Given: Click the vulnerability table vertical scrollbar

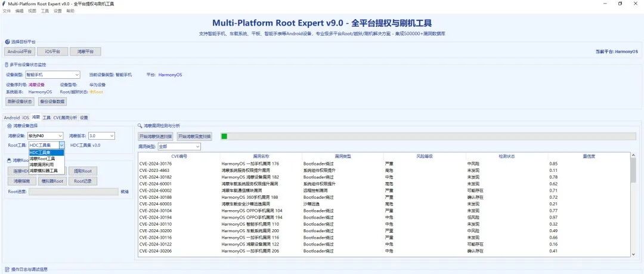Looking at the screenshot, I should point(633,205).
